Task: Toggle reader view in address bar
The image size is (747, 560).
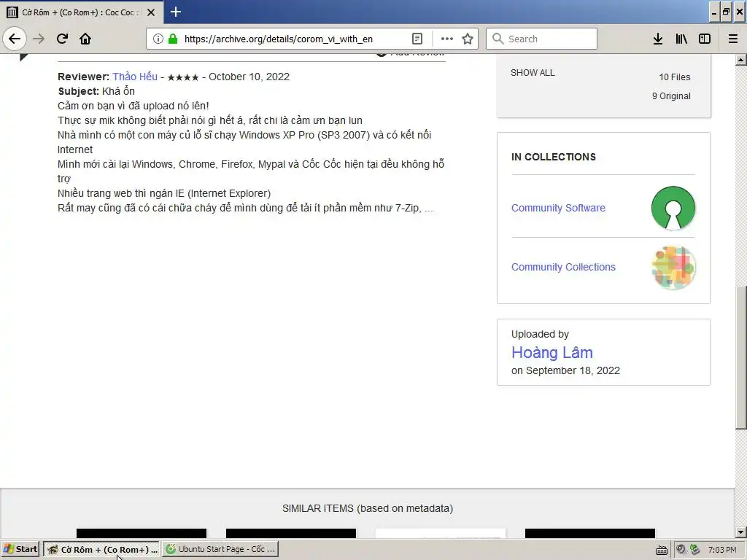Action: coord(417,39)
